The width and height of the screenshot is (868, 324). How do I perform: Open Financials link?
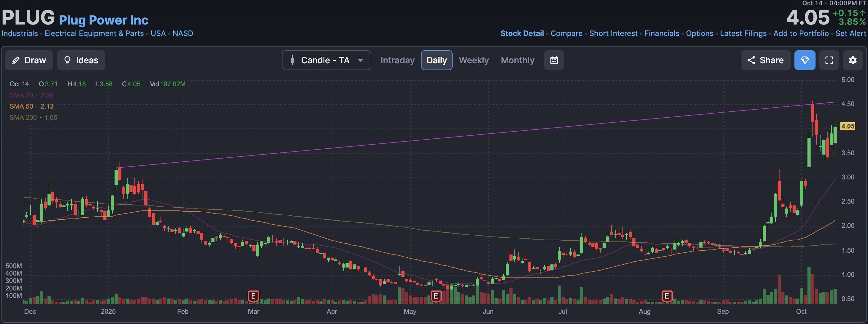662,33
